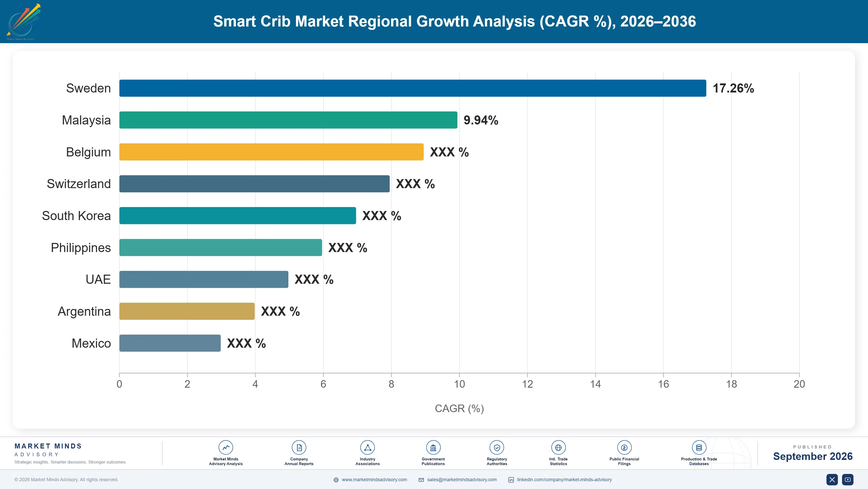Click the Sweden blue bar
The height and width of the screenshot is (489, 868).
click(x=413, y=88)
